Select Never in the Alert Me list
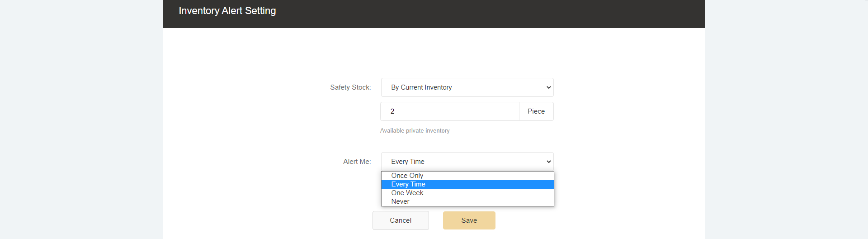 point(401,201)
